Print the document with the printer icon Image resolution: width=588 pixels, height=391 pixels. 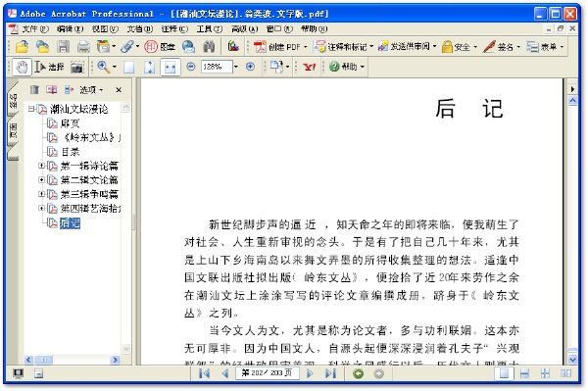(x=83, y=47)
